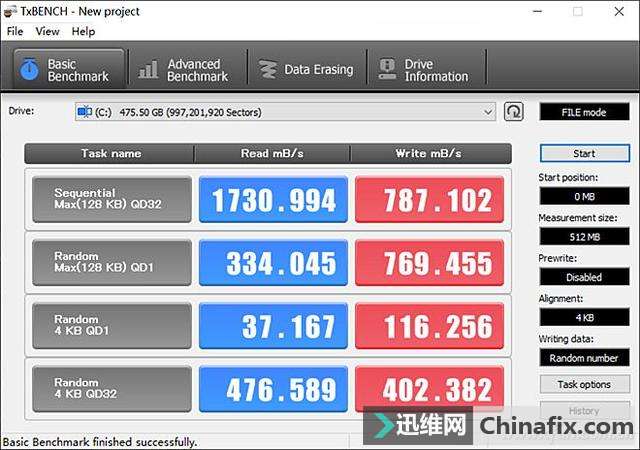This screenshot has width=640, height=450.
Task: Click the Sequential Max(128 KB) QD32 task
Action: 112,200
